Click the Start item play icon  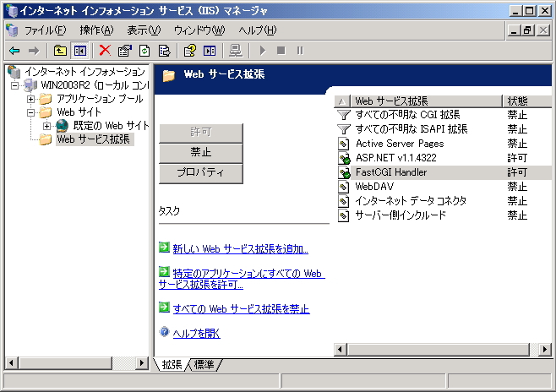click(263, 51)
